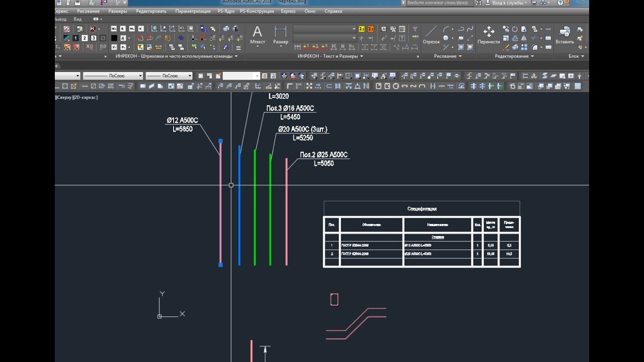644x362 pixels.
Task: Open a new drawing tab with plus
Action: pyautogui.click(x=57, y=66)
